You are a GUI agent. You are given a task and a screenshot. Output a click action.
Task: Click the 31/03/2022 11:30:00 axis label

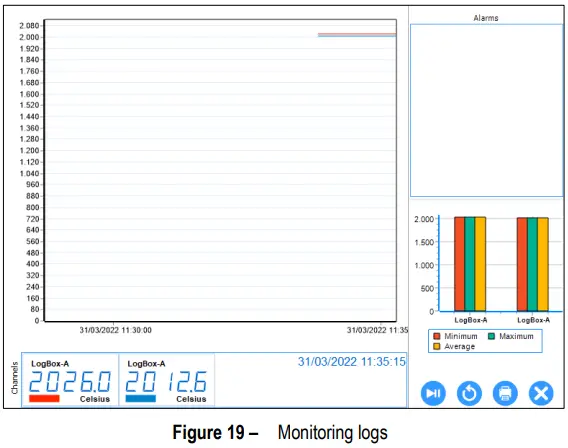[x=116, y=330]
